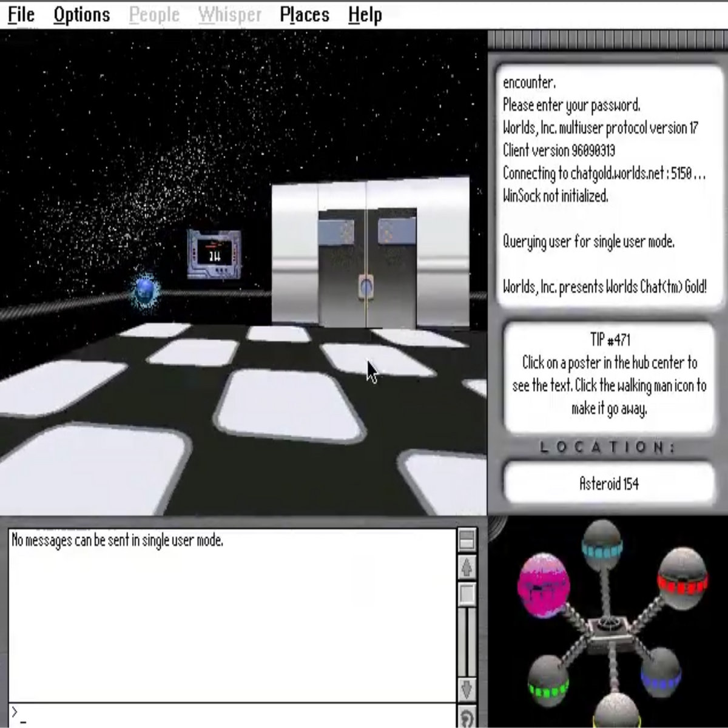This screenshot has height=728, width=728.
Task: Click the chat scrollbar thumb
Action: 467,595
